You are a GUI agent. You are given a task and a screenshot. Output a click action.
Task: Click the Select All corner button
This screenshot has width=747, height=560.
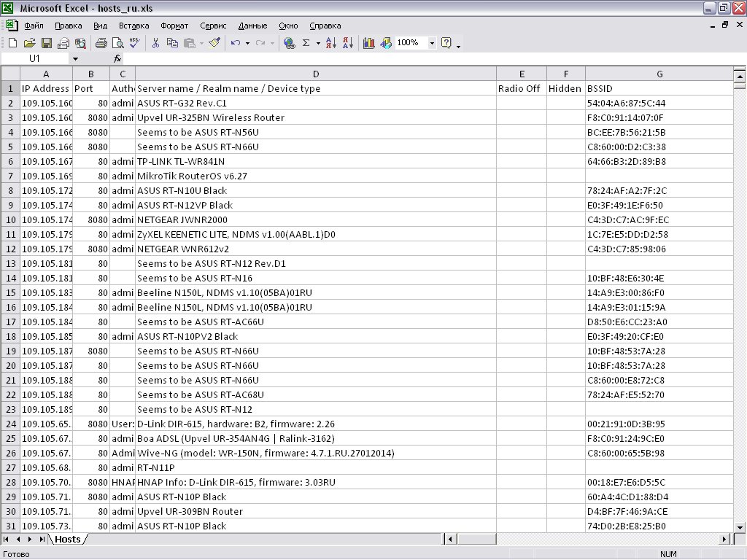pyautogui.click(x=10, y=74)
